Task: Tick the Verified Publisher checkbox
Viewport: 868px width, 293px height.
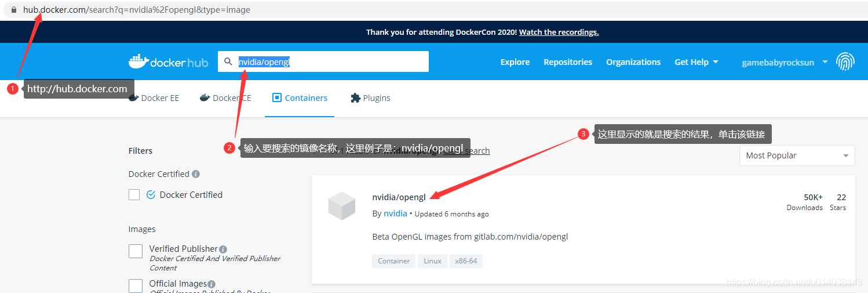Action: pyautogui.click(x=136, y=251)
